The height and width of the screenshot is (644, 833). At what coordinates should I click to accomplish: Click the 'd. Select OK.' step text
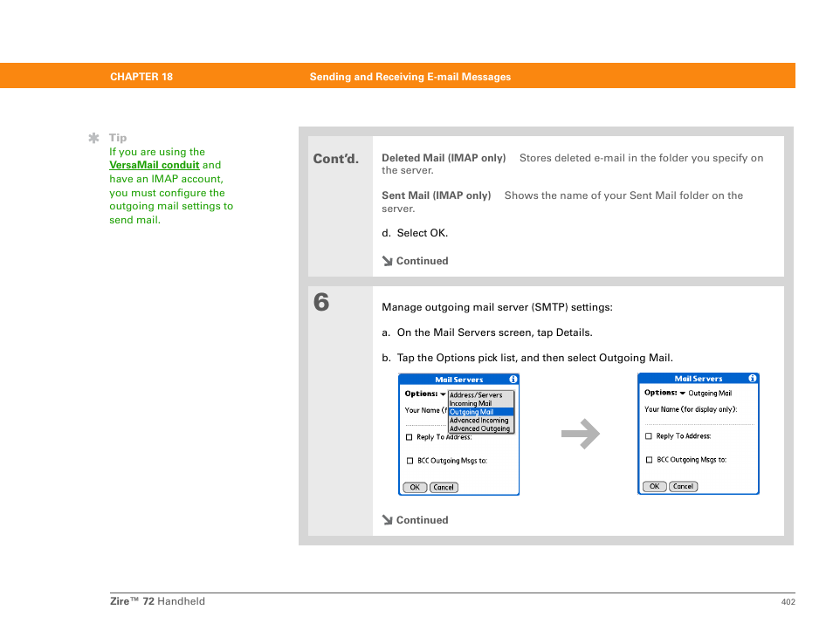click(415, 233)
